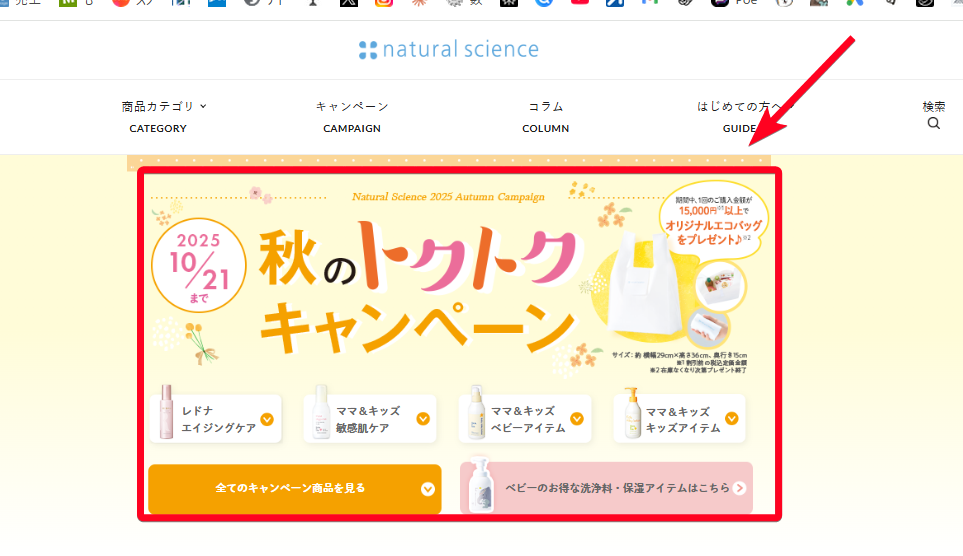Screen dimensions: 963x556
Task: Click the chevron on ママ&キッズ ベビーアイテム
Action: click(x=577, y=419)
